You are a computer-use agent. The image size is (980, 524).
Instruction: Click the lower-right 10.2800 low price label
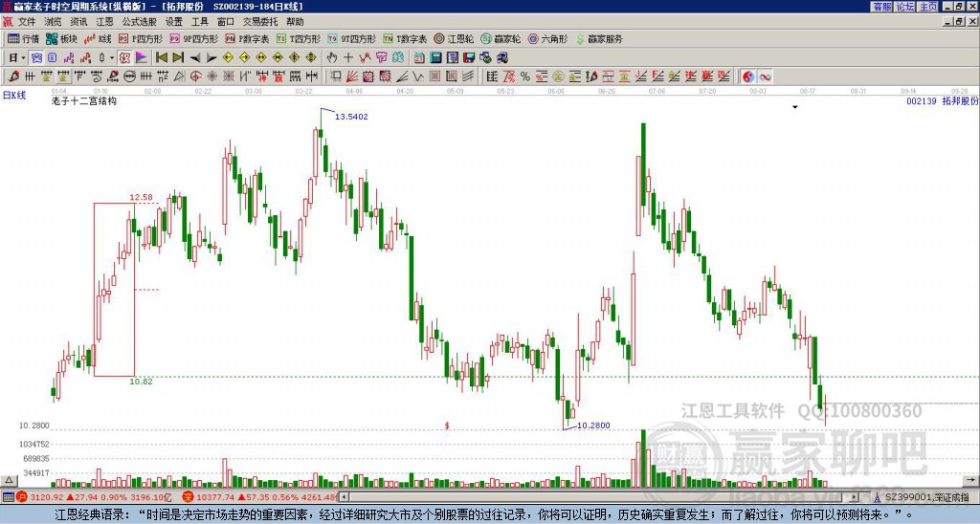point(593,426)
